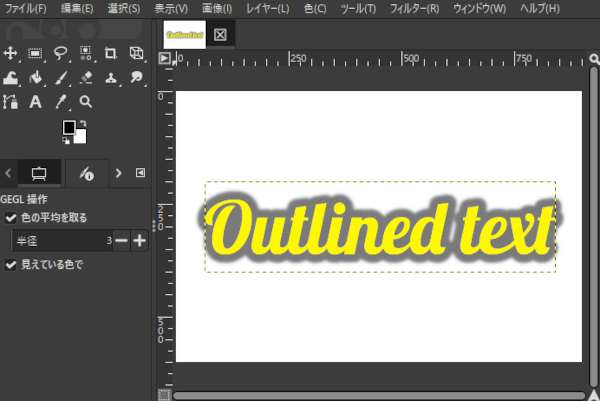Select the Paintbrush tool
Viewport: 600px width, 401px height.
(x=61, y=77)
